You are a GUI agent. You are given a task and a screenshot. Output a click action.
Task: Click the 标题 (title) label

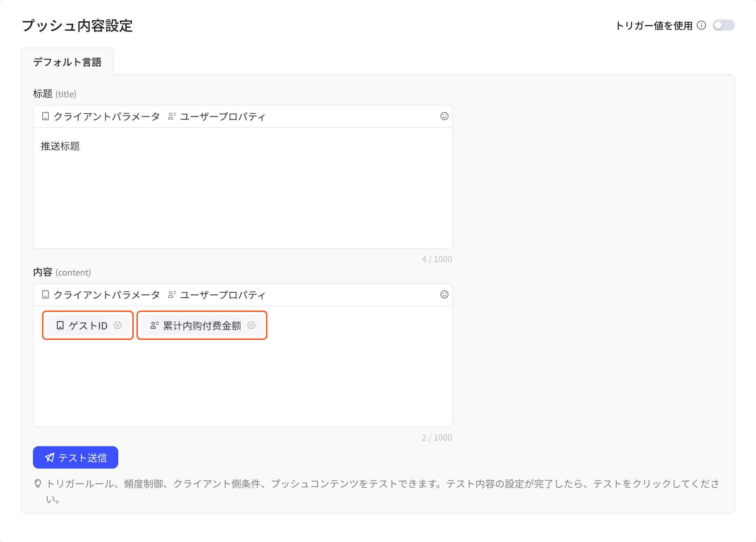(x=55, y=94)
